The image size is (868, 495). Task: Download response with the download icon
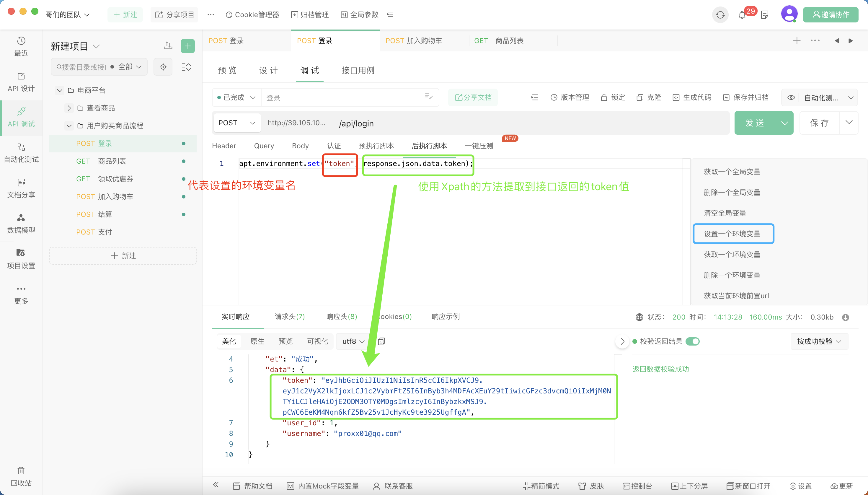pos(846,317)
